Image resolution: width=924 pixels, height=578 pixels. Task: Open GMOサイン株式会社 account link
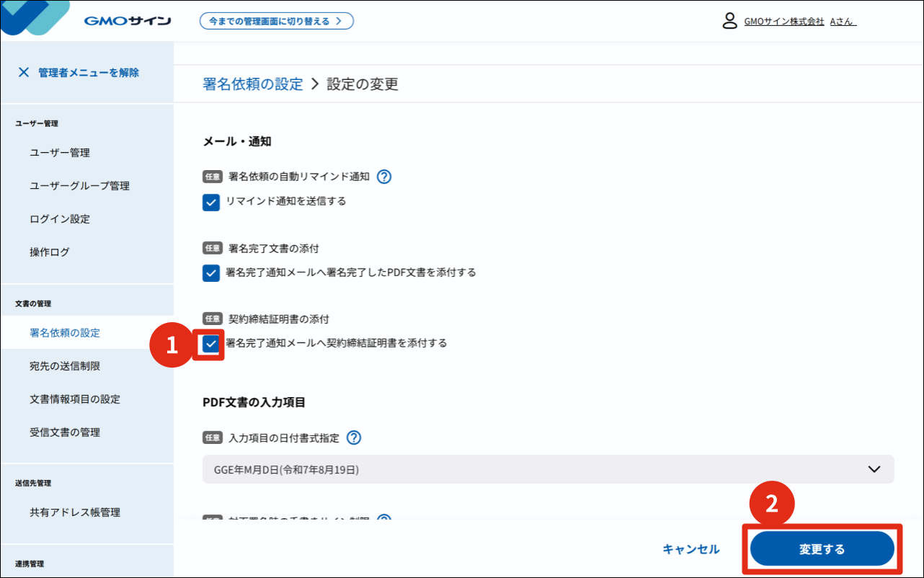783,22
